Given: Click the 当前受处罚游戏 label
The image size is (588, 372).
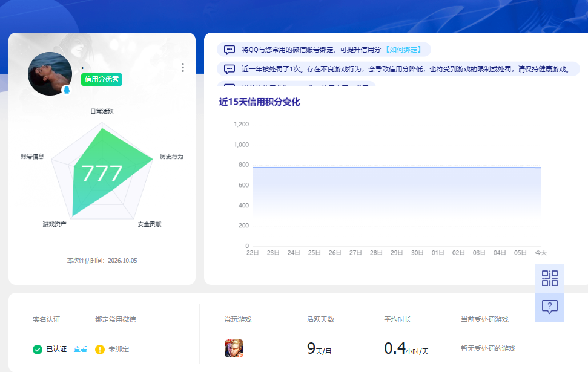Looking at the screenshot, I should coord(484,319).
